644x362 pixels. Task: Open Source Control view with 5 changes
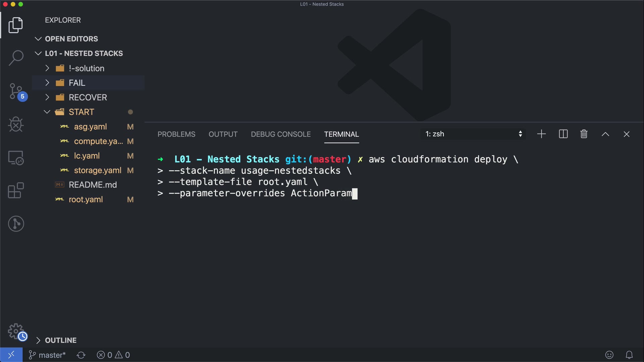pos(16,91)
